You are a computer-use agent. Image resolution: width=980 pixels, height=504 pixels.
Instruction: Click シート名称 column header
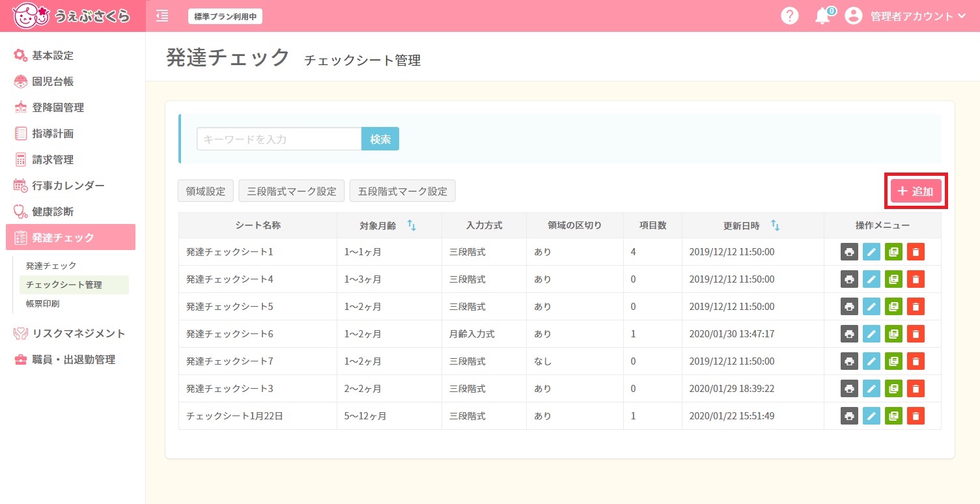pyautogui.click(x=258, y=225)
